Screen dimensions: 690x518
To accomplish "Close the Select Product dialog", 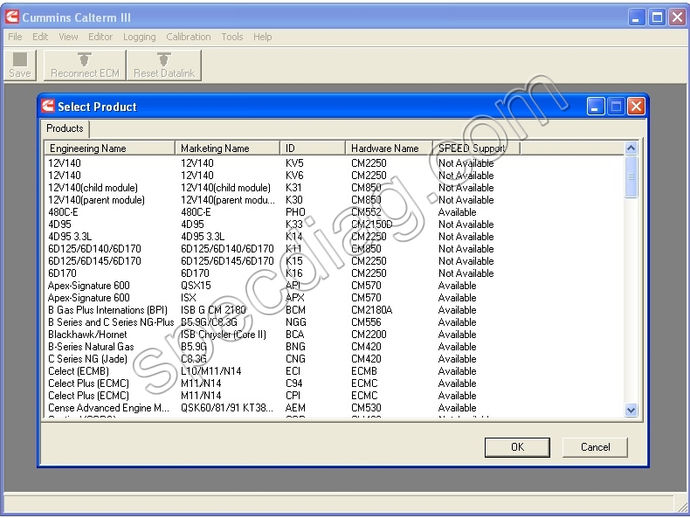I will click(636, 106).
